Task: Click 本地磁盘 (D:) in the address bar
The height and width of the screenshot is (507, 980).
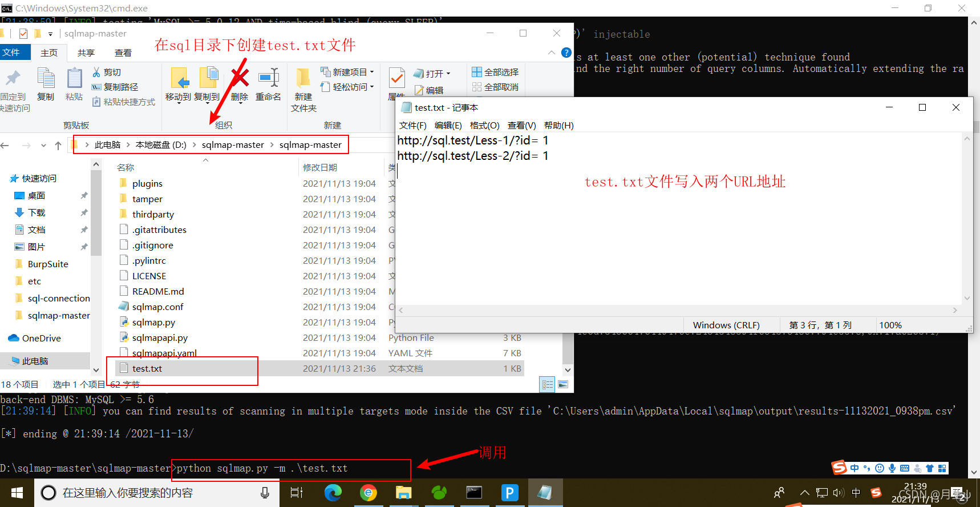Action: click(x=161, y=145)
